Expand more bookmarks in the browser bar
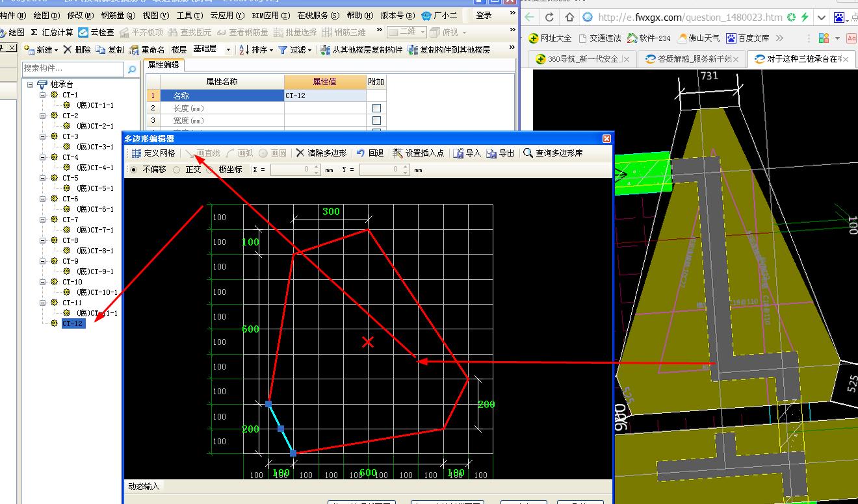The image size is (858, 504). (x=779, y=38)
